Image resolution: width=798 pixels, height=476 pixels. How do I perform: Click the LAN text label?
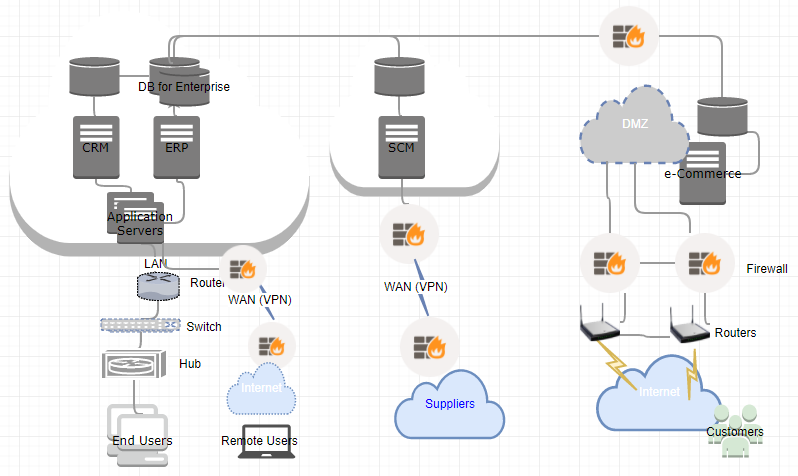click(x=155, y=264)
